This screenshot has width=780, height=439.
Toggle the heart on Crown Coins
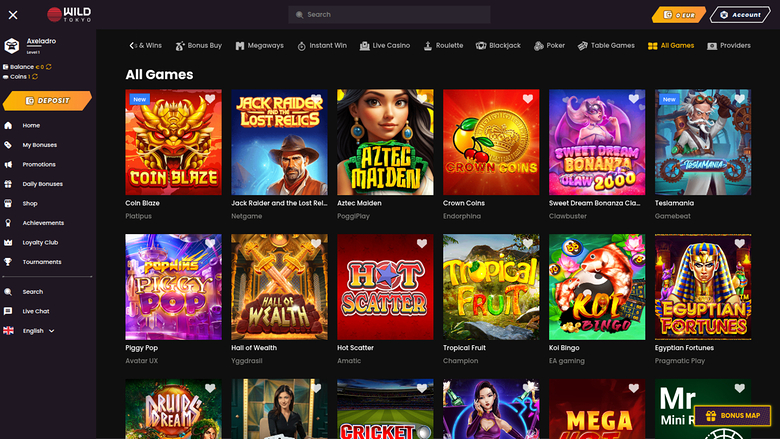point(528,100)
